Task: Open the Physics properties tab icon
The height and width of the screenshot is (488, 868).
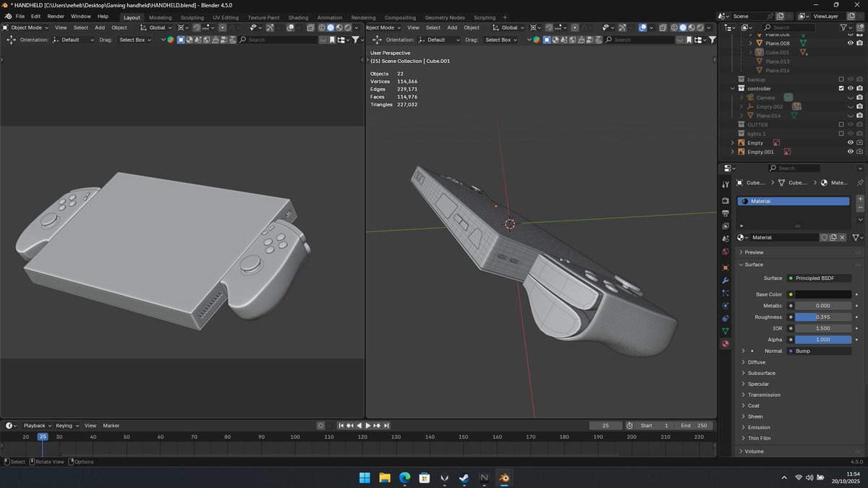Action: click(726, 306)
